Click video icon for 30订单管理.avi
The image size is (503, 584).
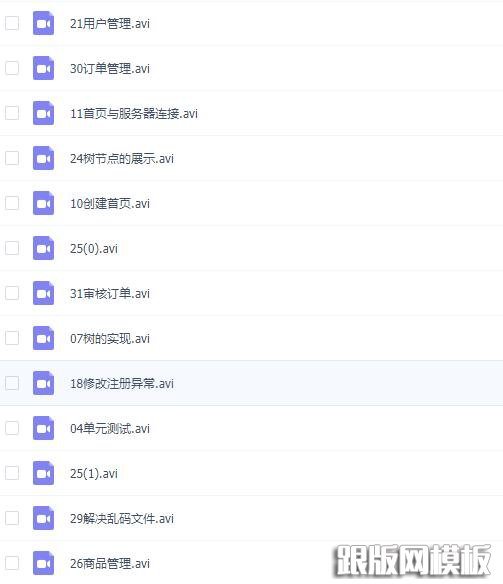[43, 68]
